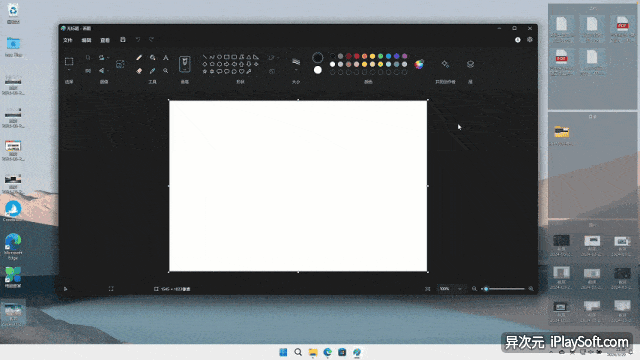The height and width of the screenshot is (360, 640).
Task: Expand the Flip options dropdown
Action: pyautogui.click(x=108, y=71)
